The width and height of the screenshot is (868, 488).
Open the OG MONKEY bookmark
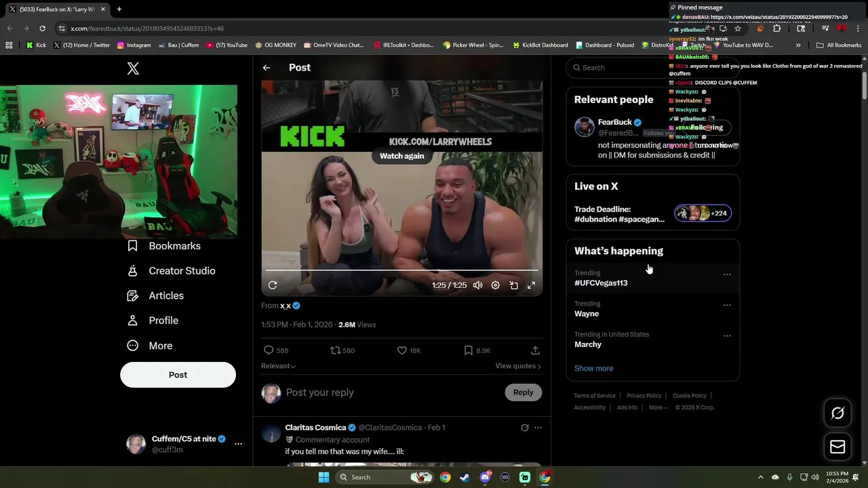[275, 45]
